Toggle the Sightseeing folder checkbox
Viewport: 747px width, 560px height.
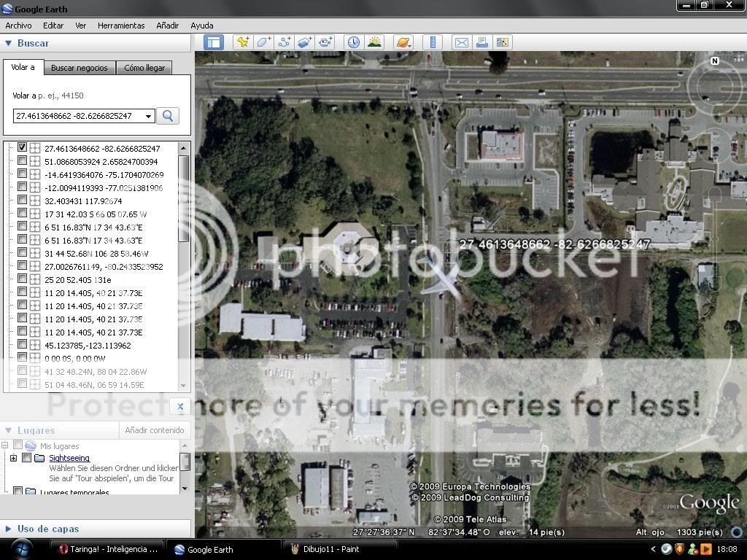tap(27, 458)
